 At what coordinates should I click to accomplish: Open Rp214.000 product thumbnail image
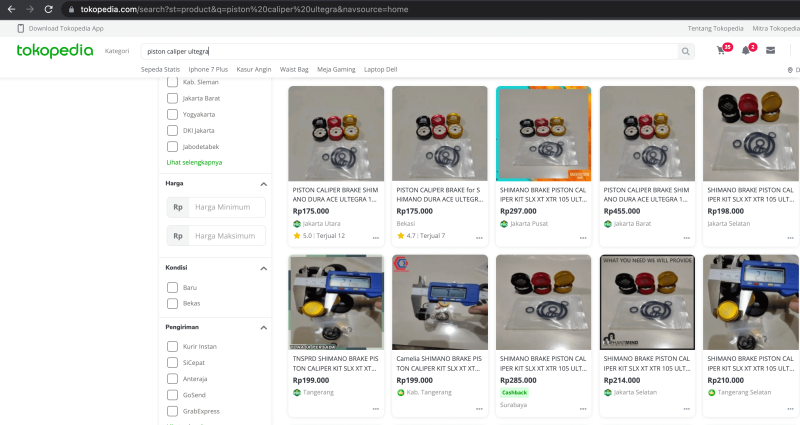[647, 302]
